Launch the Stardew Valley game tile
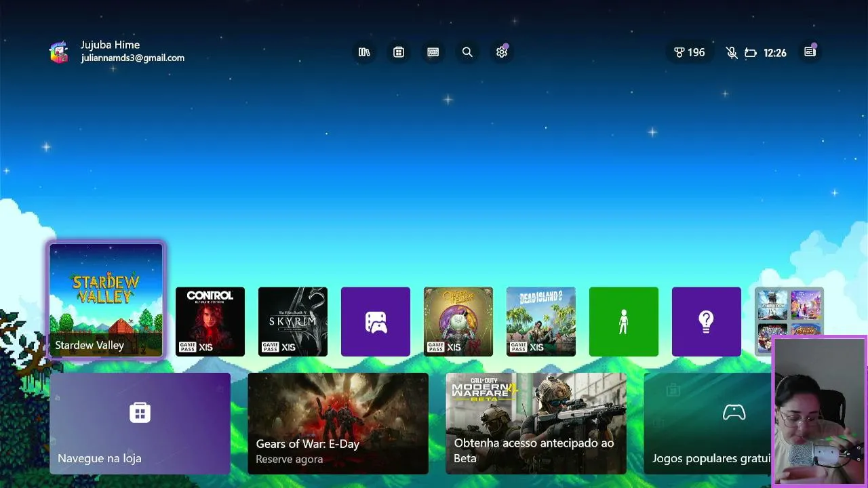Image resolution: width=868 pixels, height=488 pixels. 106,300
